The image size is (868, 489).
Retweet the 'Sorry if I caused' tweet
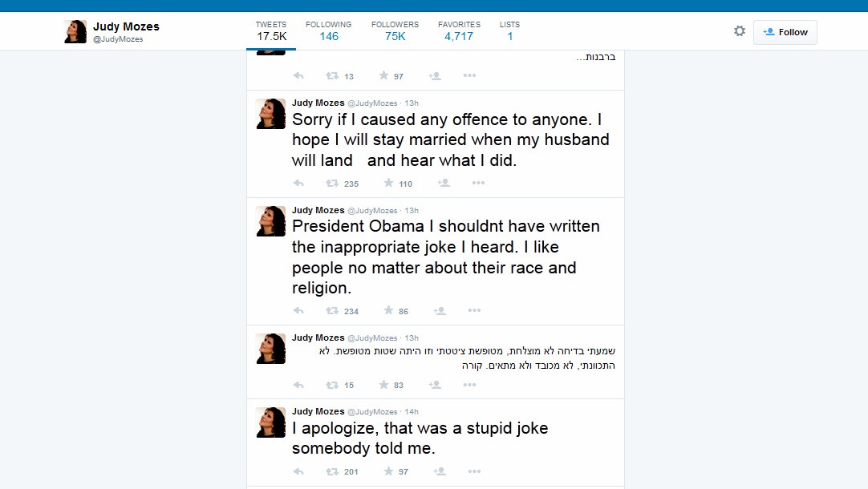pyautogui.click(x=331, y=184)
